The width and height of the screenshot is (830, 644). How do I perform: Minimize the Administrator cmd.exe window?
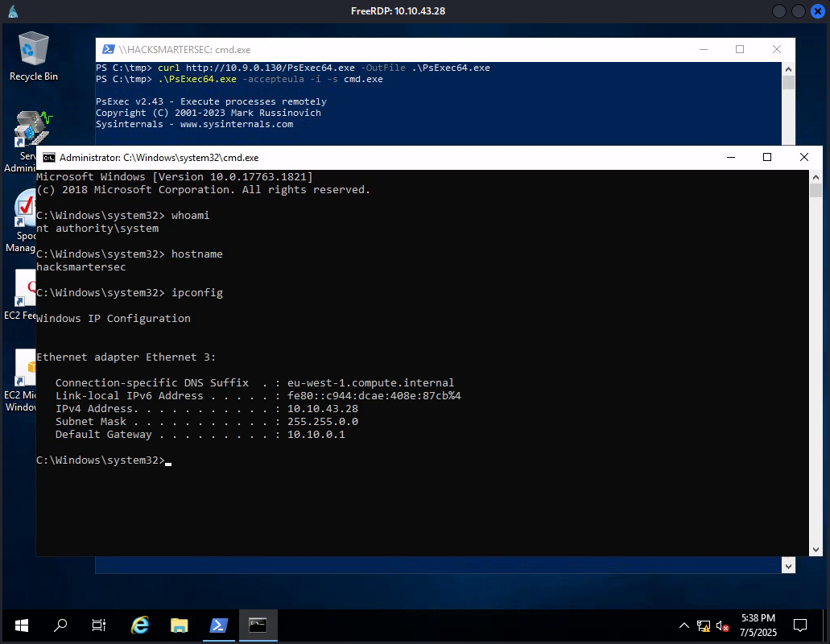731,157
